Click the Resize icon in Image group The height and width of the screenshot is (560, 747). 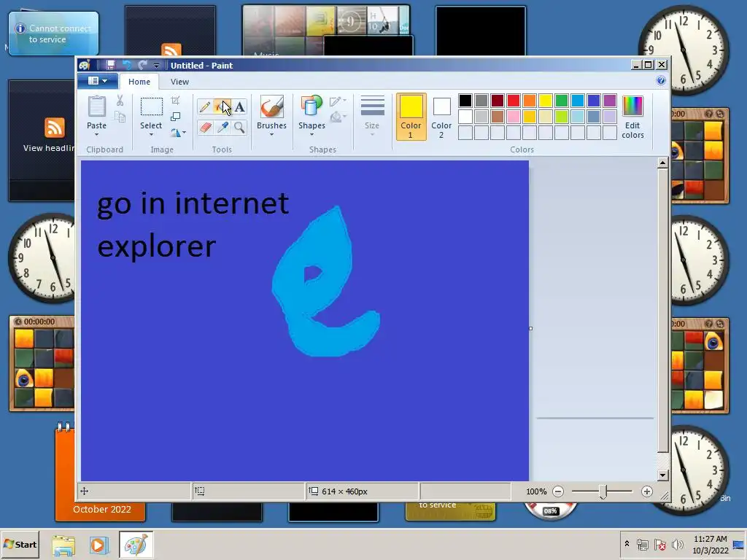175,117
